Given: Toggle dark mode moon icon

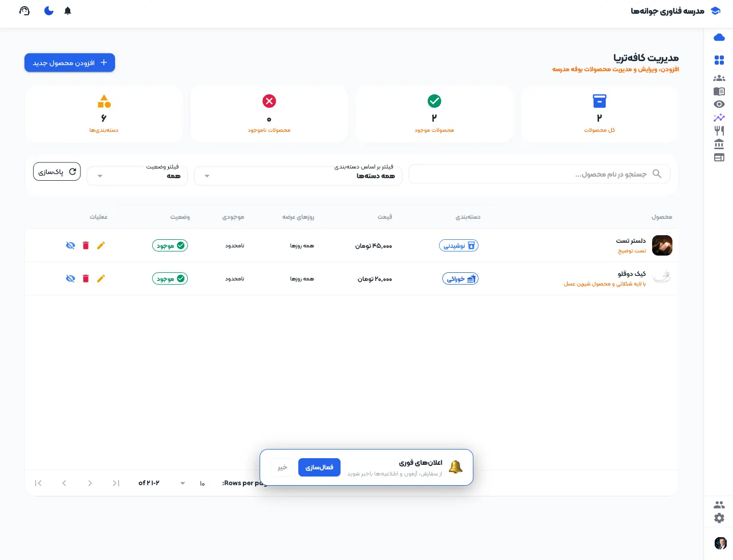Looking at the screenshot, I should tap(49, 11).
